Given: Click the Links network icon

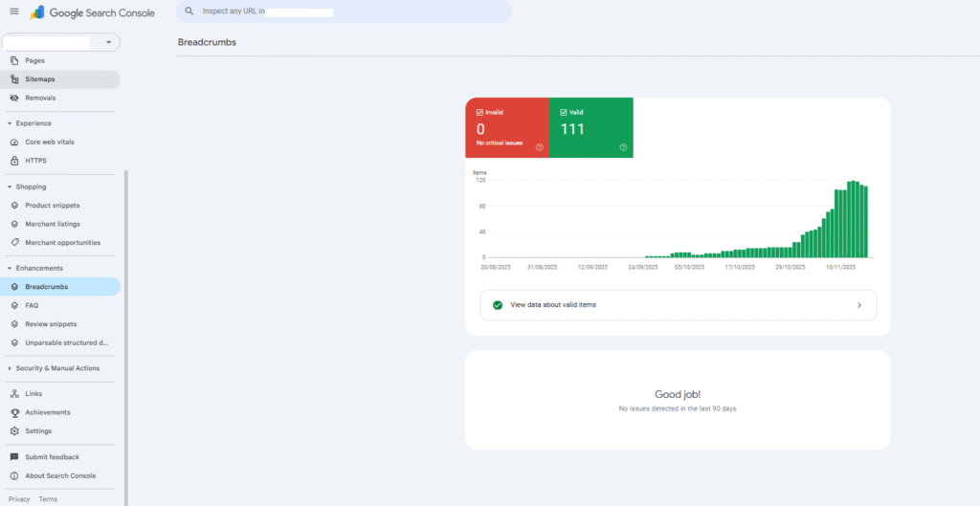Looking at the screenshot, I should (14, 393).
